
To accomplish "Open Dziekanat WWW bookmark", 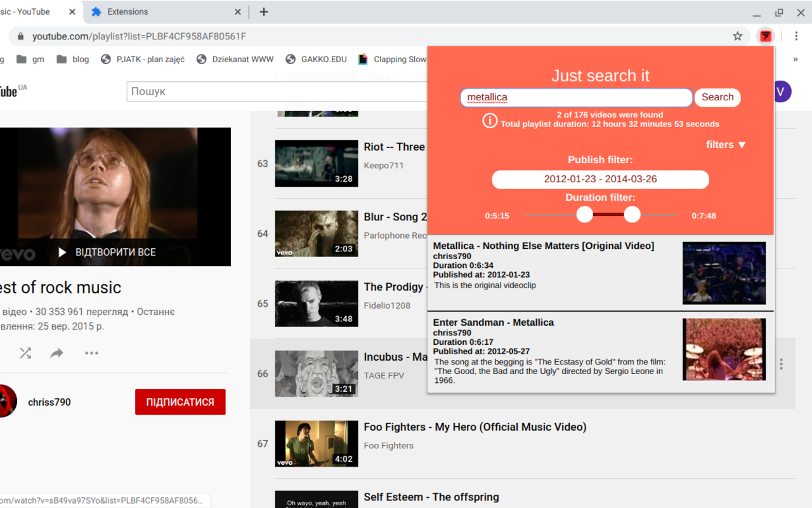I will pyautogui.click(x=235, y=59).
